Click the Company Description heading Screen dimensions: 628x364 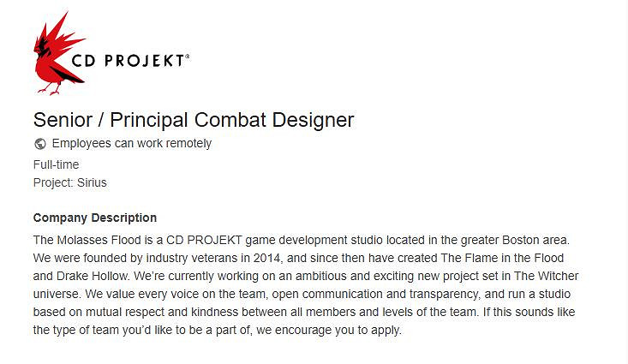95,218
